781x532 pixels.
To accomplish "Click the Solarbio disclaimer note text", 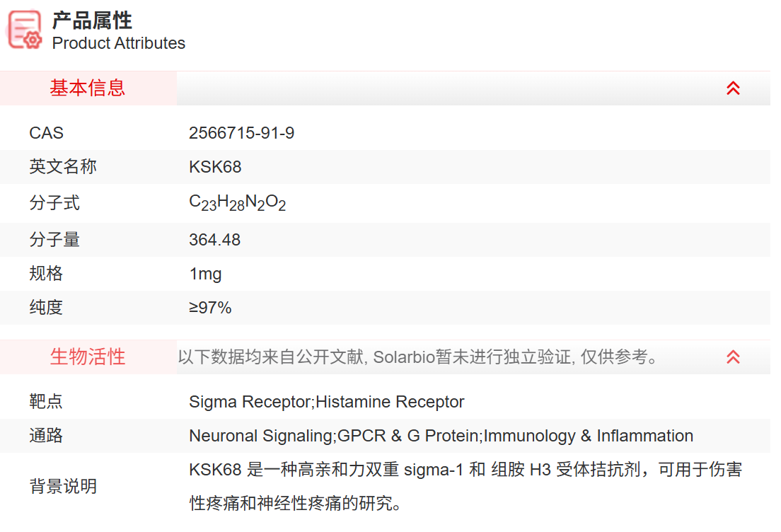I will [418, 357].
